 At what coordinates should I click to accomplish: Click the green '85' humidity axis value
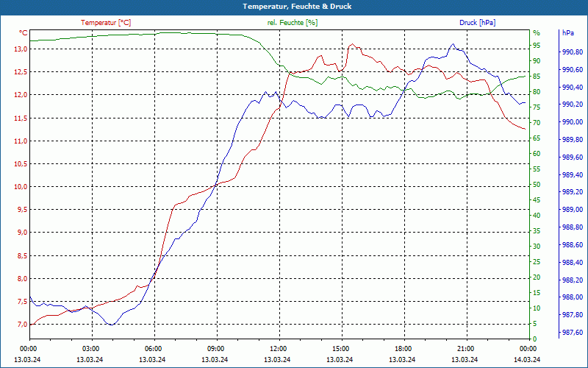(537, 77)
